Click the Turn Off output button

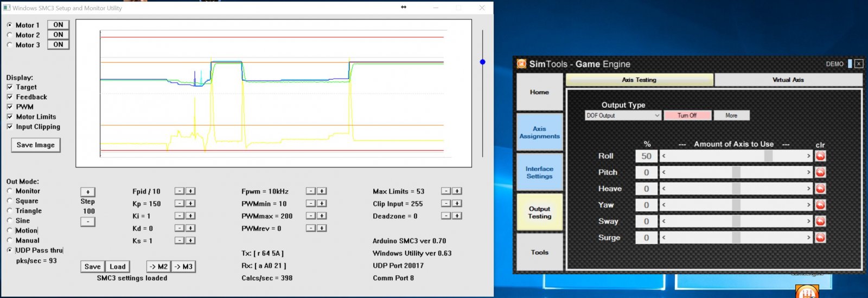click(687, 115)
